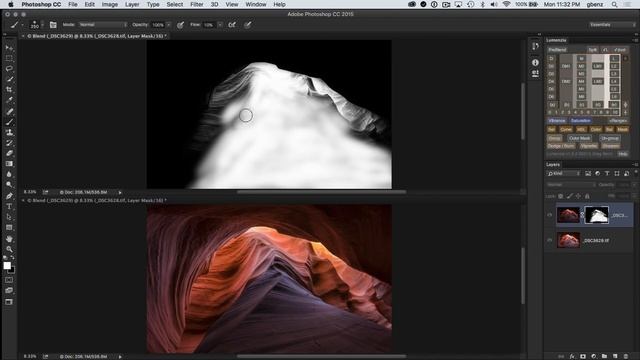640x360 pixels.
Task: Filter layers by pixel layers icon
Action: click(588, 173)
